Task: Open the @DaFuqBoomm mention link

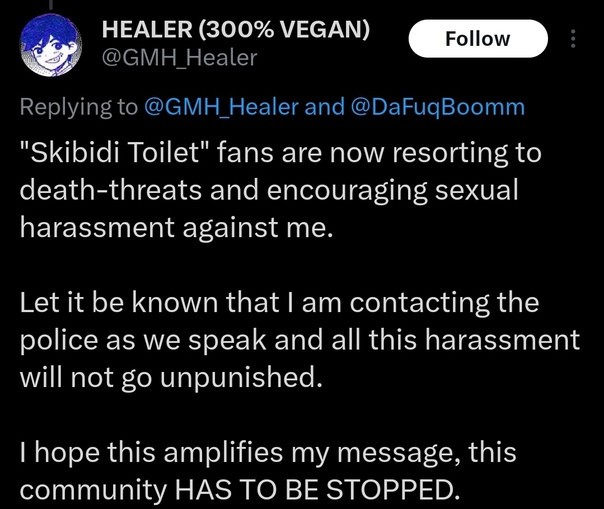Action: pyautogui.click(x=438, y=107)
